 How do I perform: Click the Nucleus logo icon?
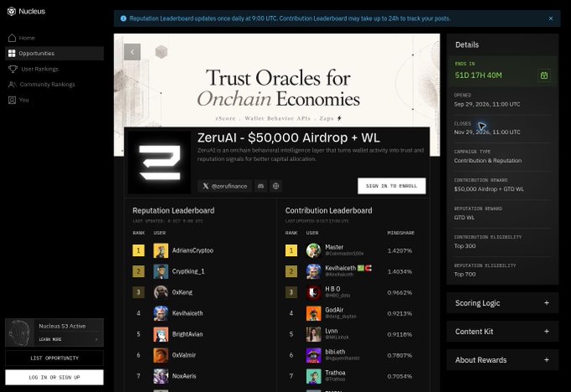[x=12, y=11]
